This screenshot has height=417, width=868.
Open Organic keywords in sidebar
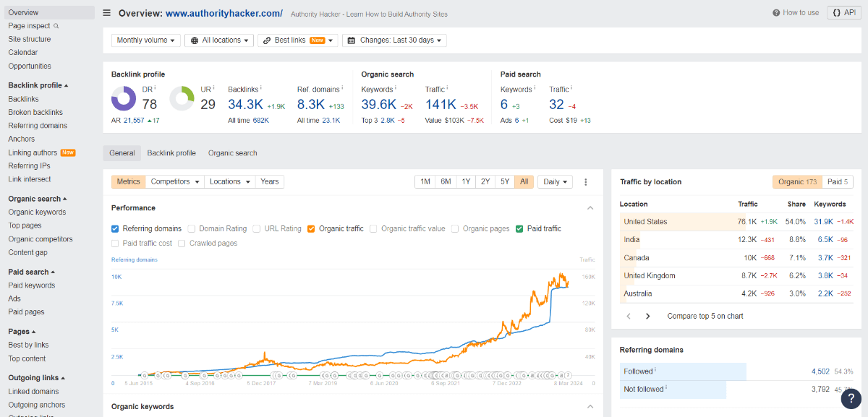[x=37, y=212]
